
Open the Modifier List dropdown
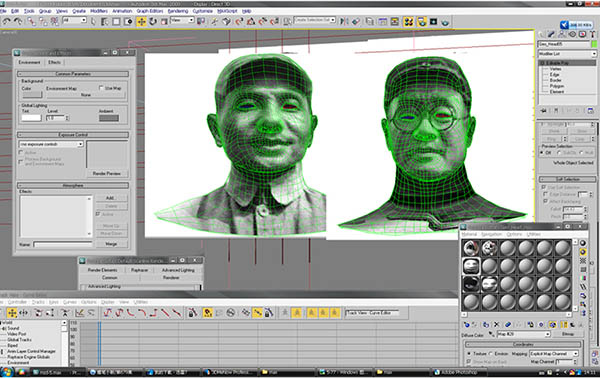pyautogui.click(x=567, y=54)
